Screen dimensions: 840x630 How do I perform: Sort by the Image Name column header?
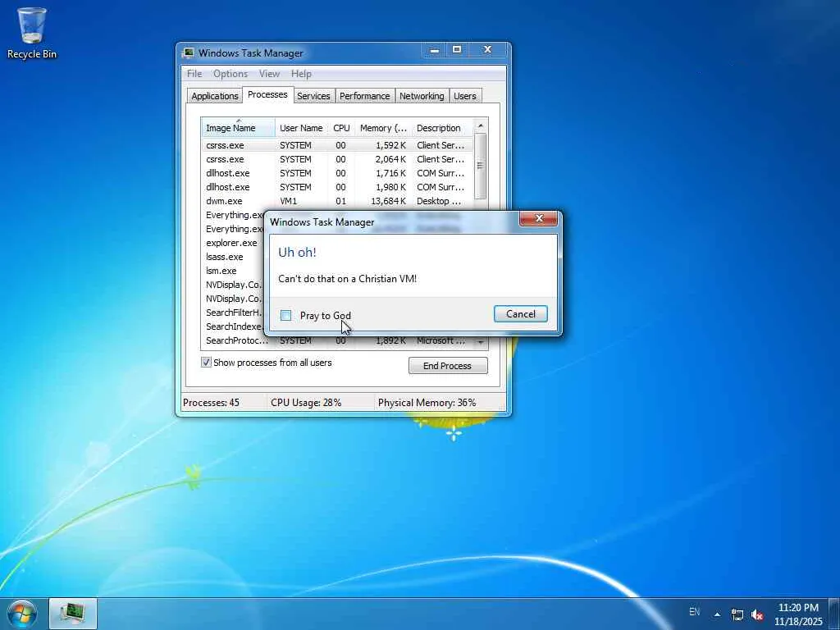pos(239,128)
